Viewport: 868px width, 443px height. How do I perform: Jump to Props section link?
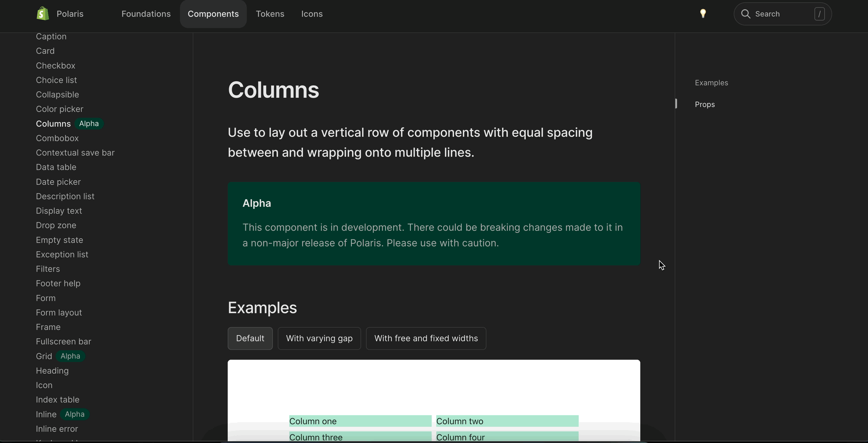click(x=705, y=104)
